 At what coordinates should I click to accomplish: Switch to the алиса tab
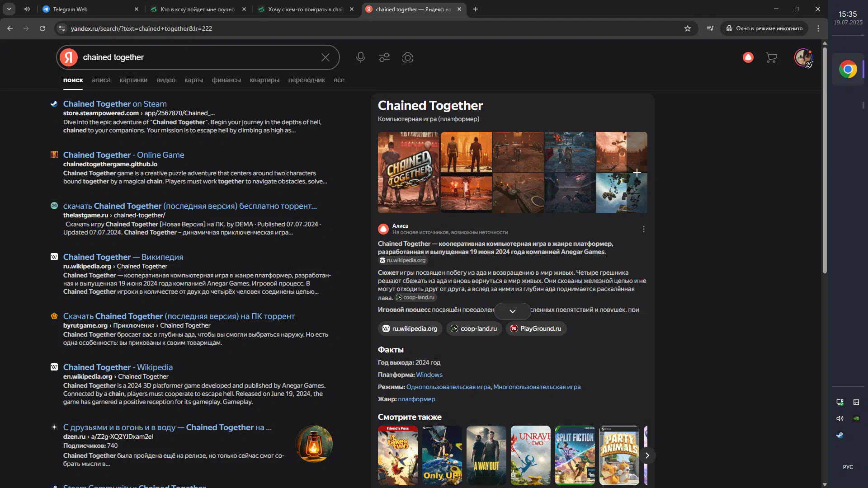pos(101,80)
